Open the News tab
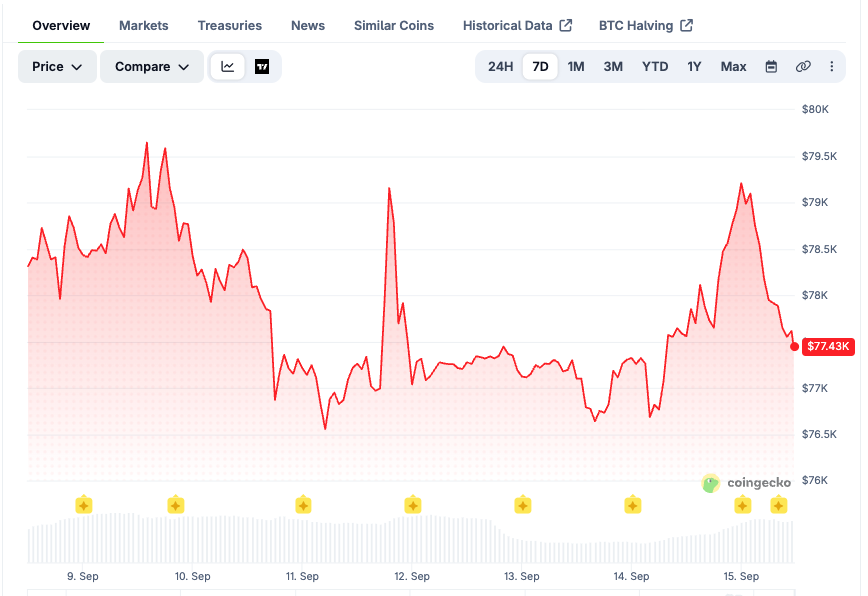 pyautogui.click(x=308, y=25)
